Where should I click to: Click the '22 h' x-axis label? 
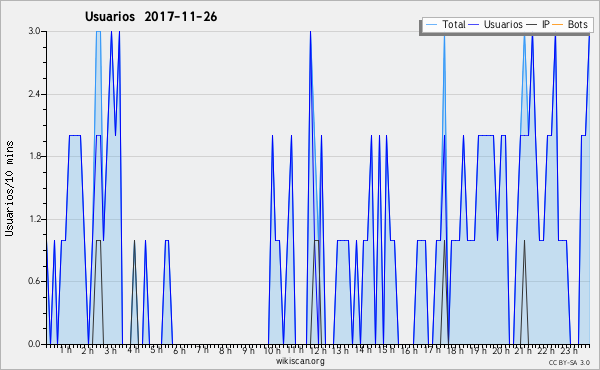546,351
